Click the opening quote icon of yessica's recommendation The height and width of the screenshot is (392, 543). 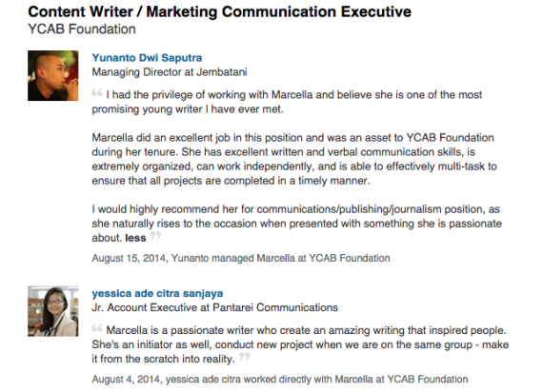pos(97,328)
